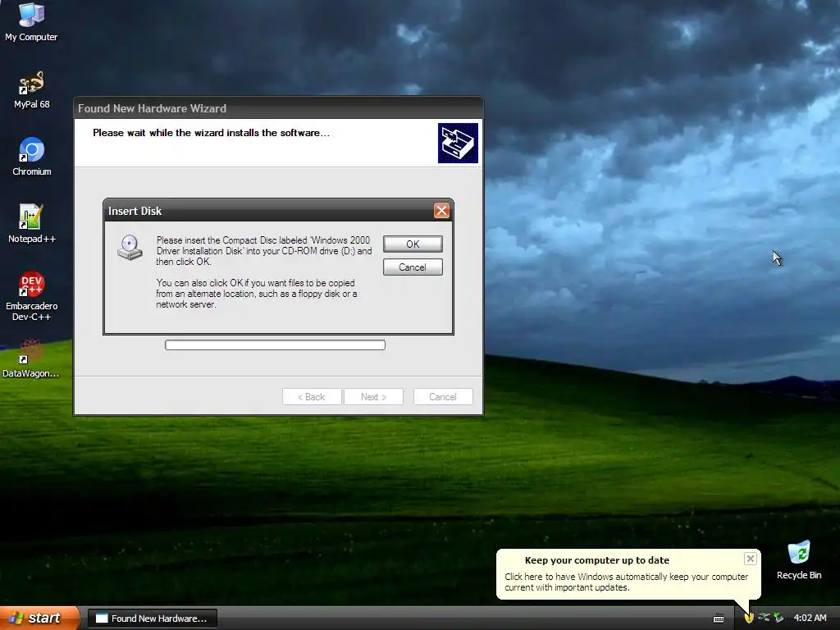Select Found New Hardware taskbar button
This screenshot has width=840, height=630.
pos(153,619)
